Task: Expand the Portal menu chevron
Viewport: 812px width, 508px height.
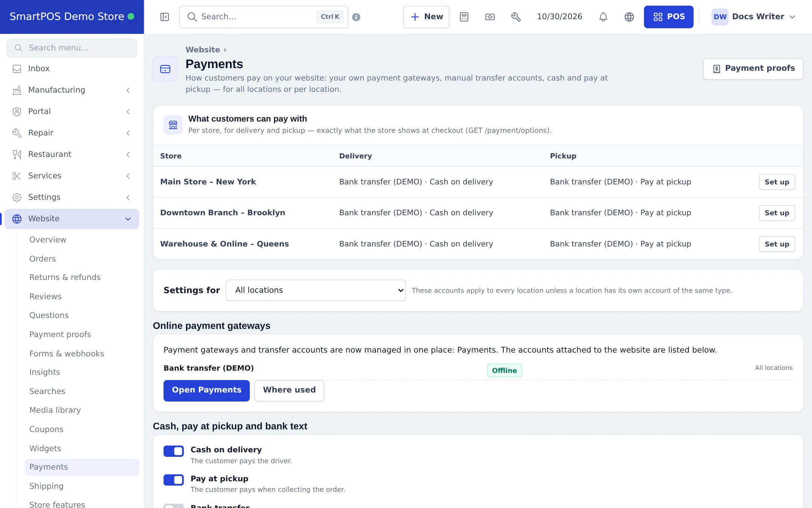Action: tap(128, 112)
